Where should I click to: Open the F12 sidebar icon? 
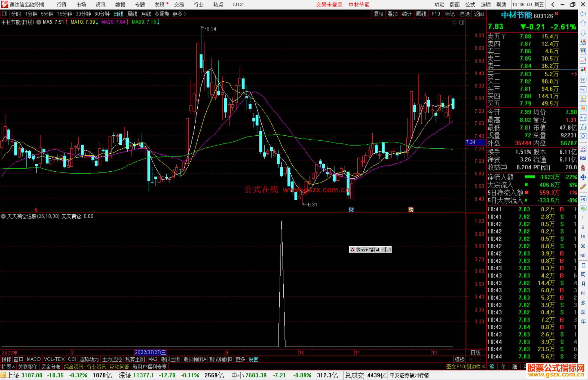(x=583, y=118)
